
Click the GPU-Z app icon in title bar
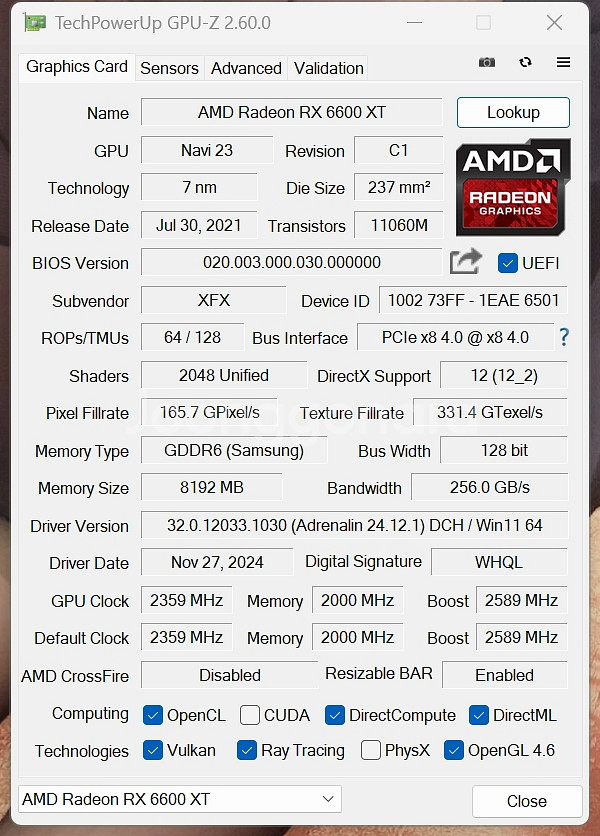pos(35,22)
